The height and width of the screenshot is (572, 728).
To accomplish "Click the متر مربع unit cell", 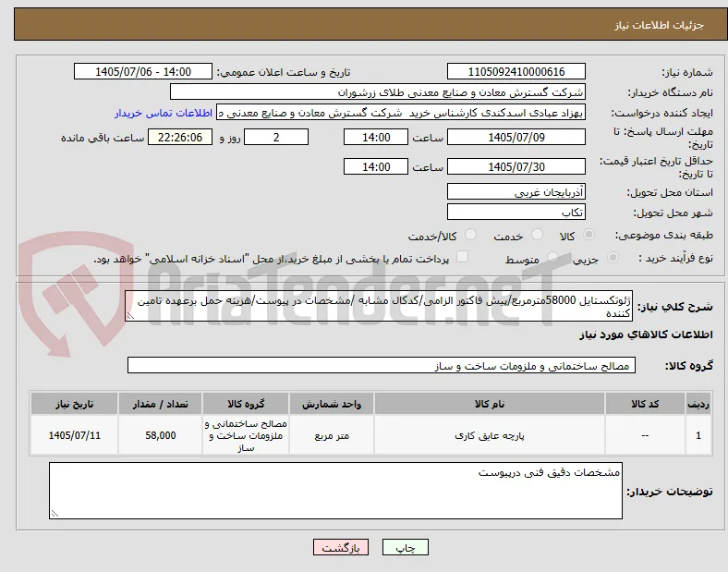I will (x=332, y=435).
